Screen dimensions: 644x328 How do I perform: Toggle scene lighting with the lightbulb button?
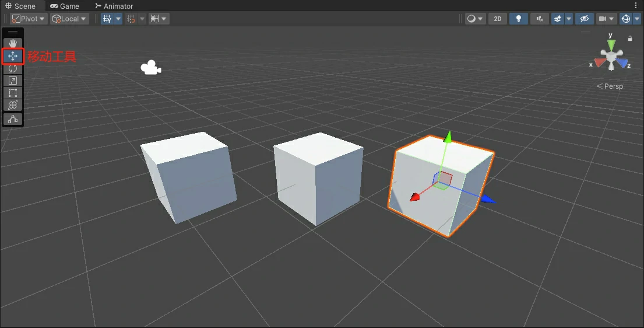click(x=518, y=19)
